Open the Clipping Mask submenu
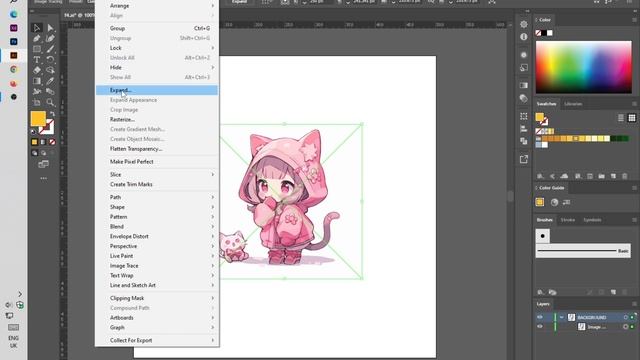Image resolution: width=640 pixels, height=360 pixels. click(157, 298)
